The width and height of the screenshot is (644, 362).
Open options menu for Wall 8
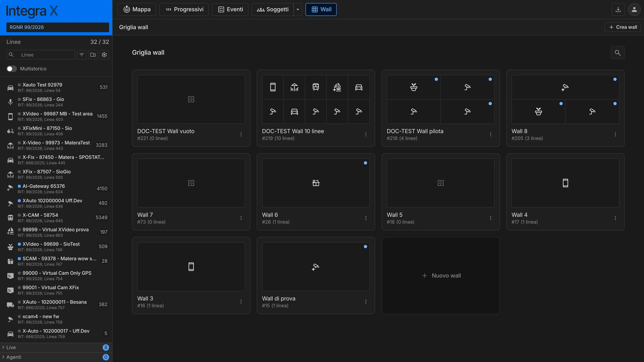point(615,134)
